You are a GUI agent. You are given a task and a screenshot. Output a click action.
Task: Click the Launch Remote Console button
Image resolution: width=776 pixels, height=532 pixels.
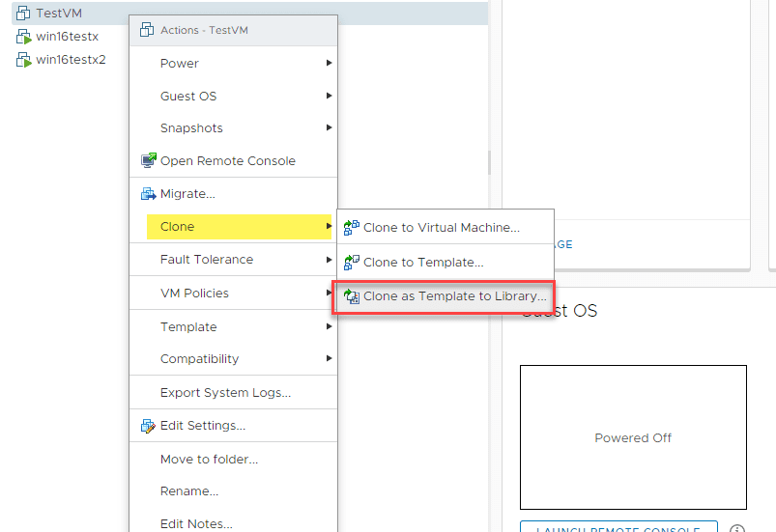(x=618, y=527)
